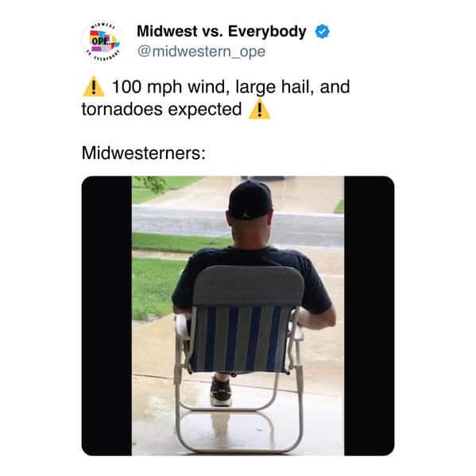
Task: Open the embedded video of the man in a chair
Action: (238, 315)
